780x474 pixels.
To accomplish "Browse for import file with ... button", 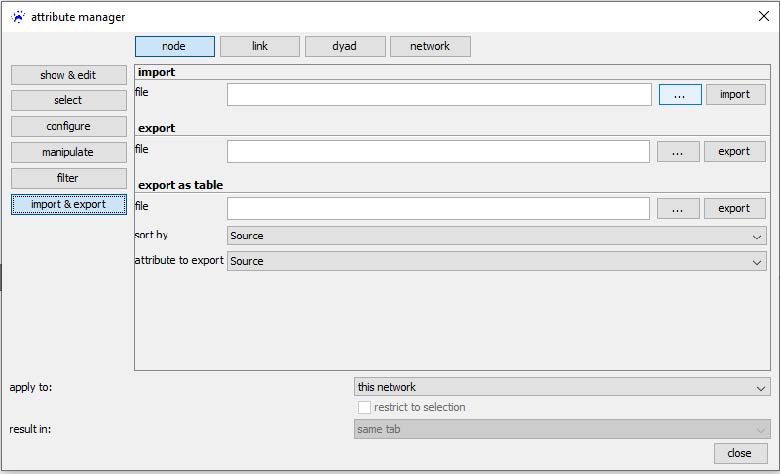I will point(680,94).
